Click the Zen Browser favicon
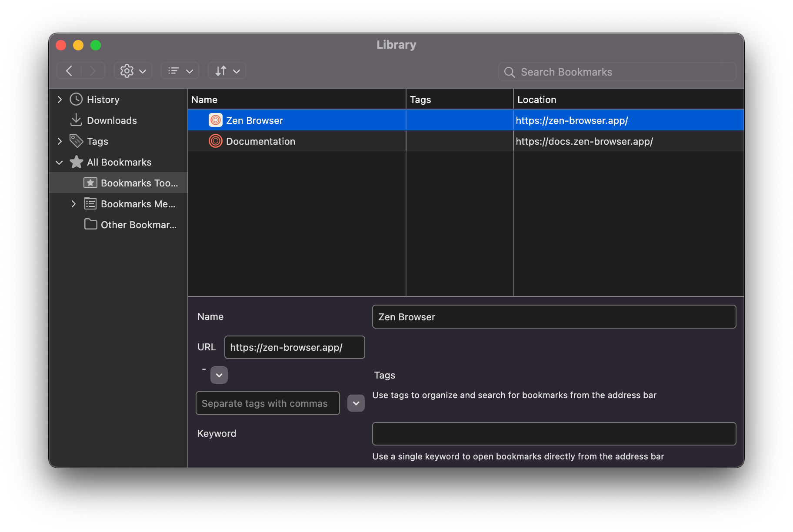 [216, 120]
